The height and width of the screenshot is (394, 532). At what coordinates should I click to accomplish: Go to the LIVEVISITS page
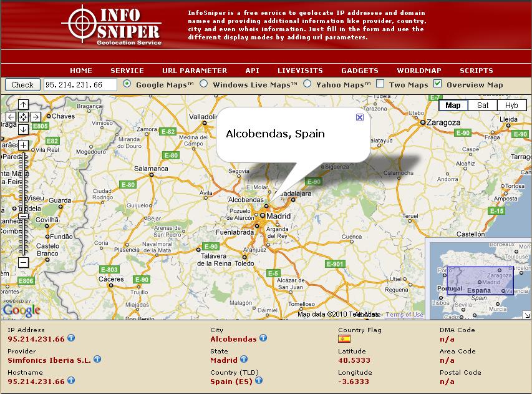pyautogui.click(x=300, y=71)
